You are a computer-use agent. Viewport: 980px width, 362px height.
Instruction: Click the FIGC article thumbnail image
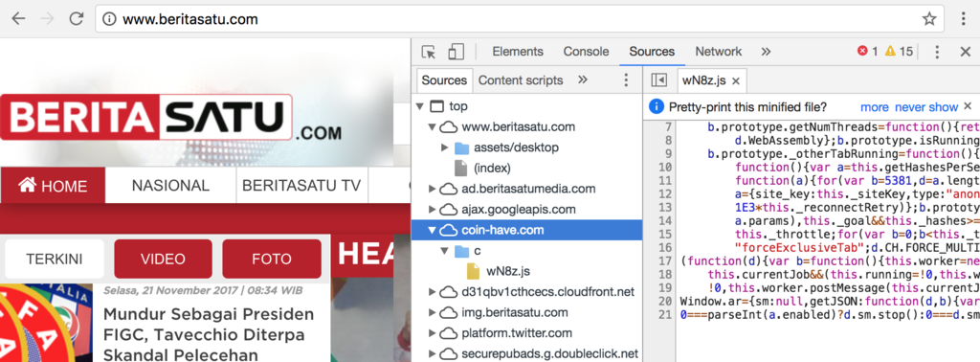[x=46, y=323]
